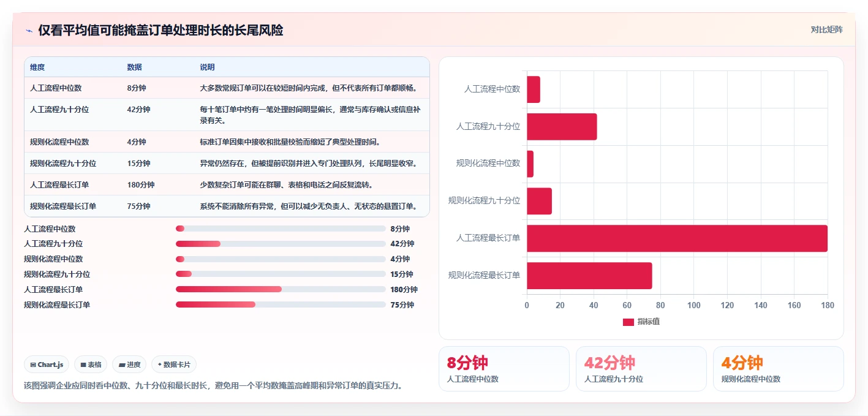Click the description starting 异常仍然存在
The width and height of the screenshot is (868, 416).
coord(309,164)
